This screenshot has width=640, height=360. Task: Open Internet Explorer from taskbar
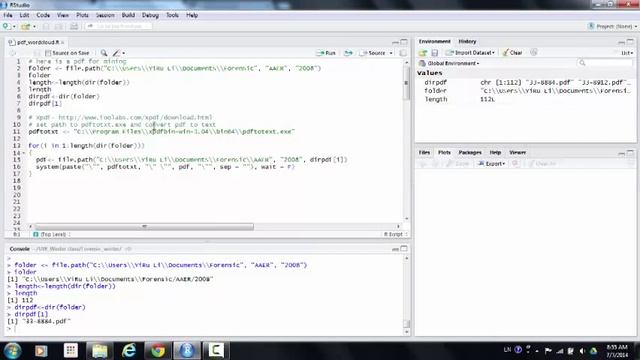[129, 351]
